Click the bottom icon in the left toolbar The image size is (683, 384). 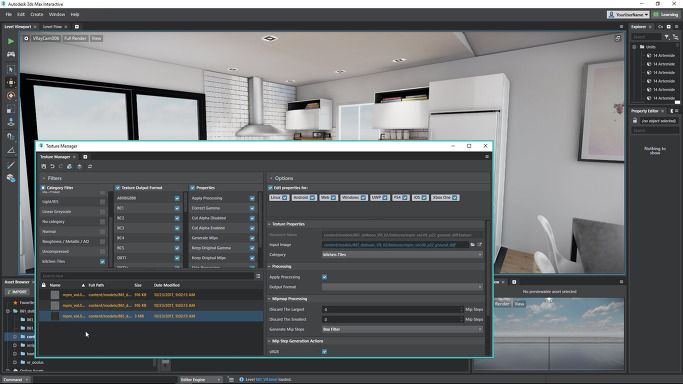[x=11, y=178]
